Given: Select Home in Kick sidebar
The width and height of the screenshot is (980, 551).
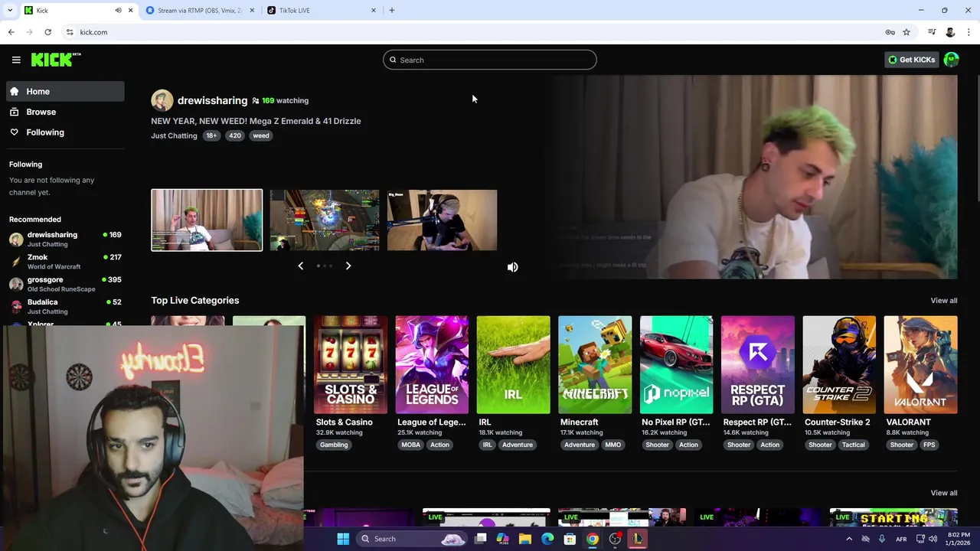Looking at the screenshot, I should click(x=65, y=91).
